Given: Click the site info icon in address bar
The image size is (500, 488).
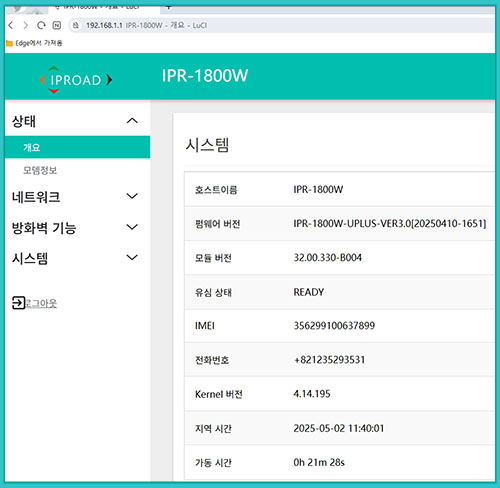Looking at the screenshot, I should click(x=76, y=25).
